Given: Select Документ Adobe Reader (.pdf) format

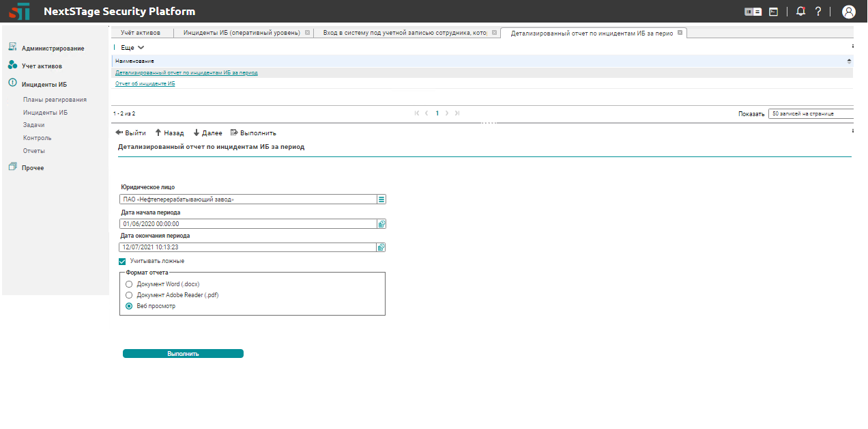Looking at the screenshot, I should tap(129, 295).
